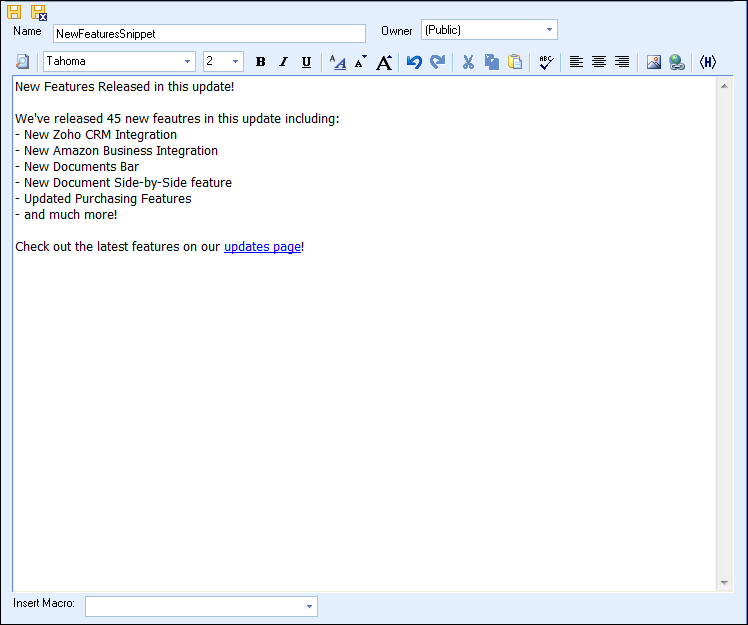Image resolution: width=748 pixels, height=625 pixels.
Task: Cut selection with the scissors icon
Action: tap(468, 62)
